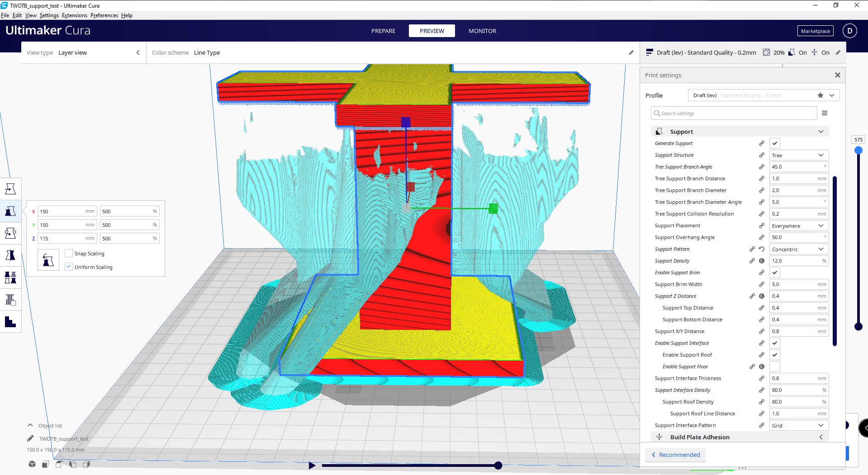The image size is (868, 475).
Task: Open the Support Placement dropdown
Action: point(799,226)
